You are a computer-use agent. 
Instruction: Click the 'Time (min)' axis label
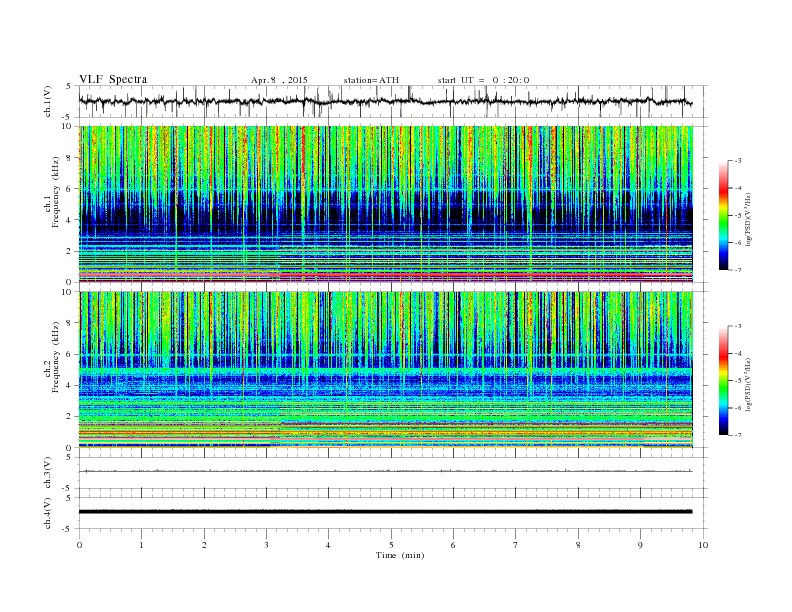click(400, 555)
